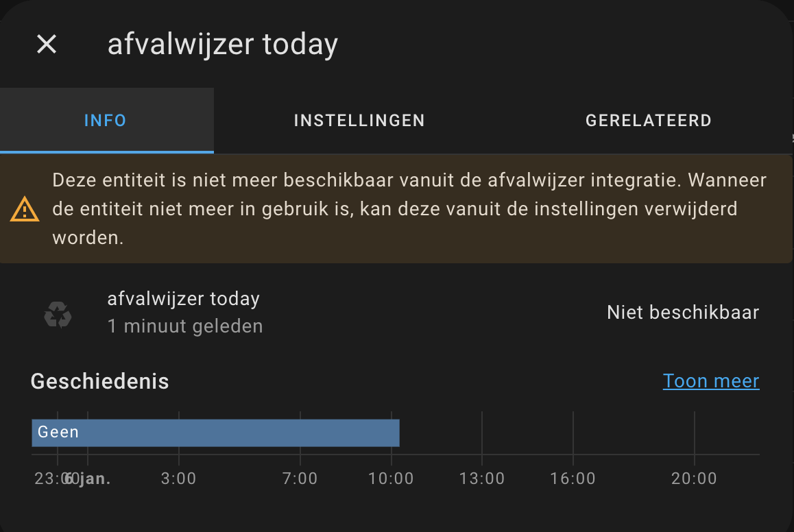
Task: Stay on the INFO tab
Action: [106, 120]
